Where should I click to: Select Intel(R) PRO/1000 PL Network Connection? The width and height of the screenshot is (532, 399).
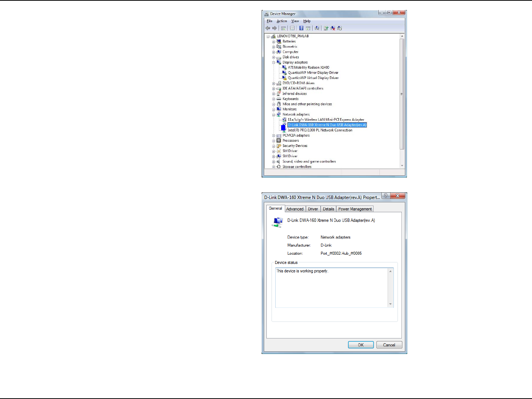click(x=320, y=130)
